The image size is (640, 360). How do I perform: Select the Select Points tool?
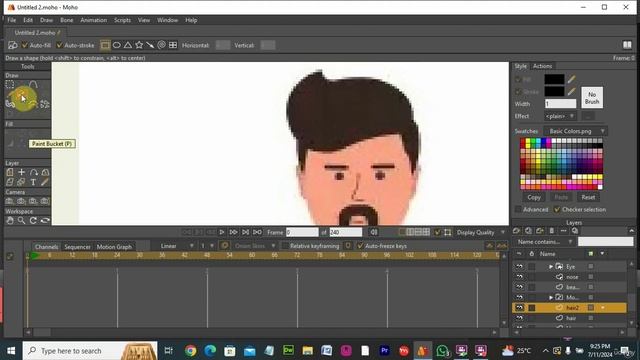[x=10, y=84]
